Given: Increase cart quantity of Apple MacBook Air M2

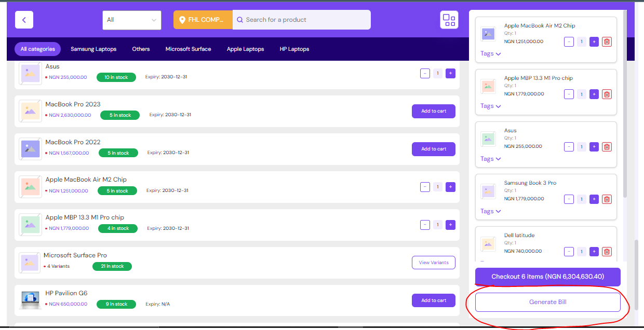Looking at the screenshot, I should tap(594, 42).
